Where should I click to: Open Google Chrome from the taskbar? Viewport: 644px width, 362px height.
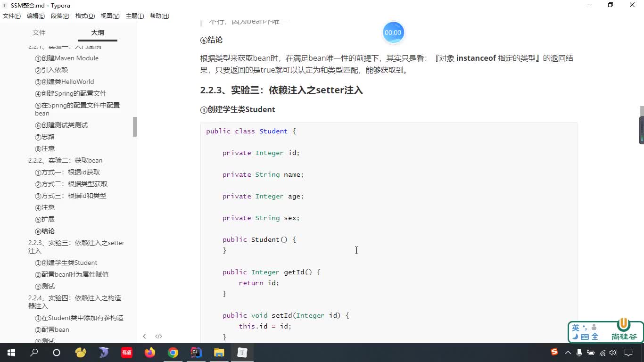[x=173, y=353]
